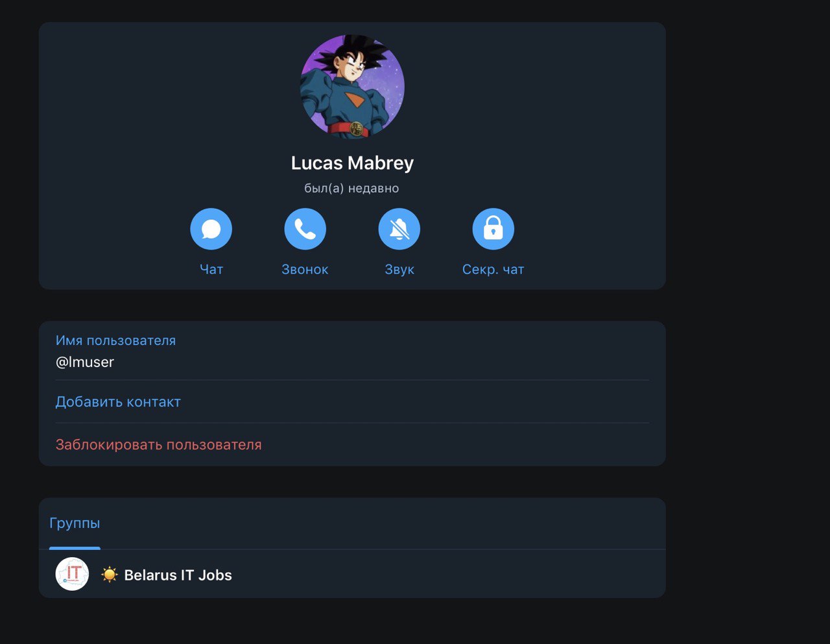Click Добавить контакт
Image resolution: width=830 pixels, height=644 pixels.
click(118, 402)
